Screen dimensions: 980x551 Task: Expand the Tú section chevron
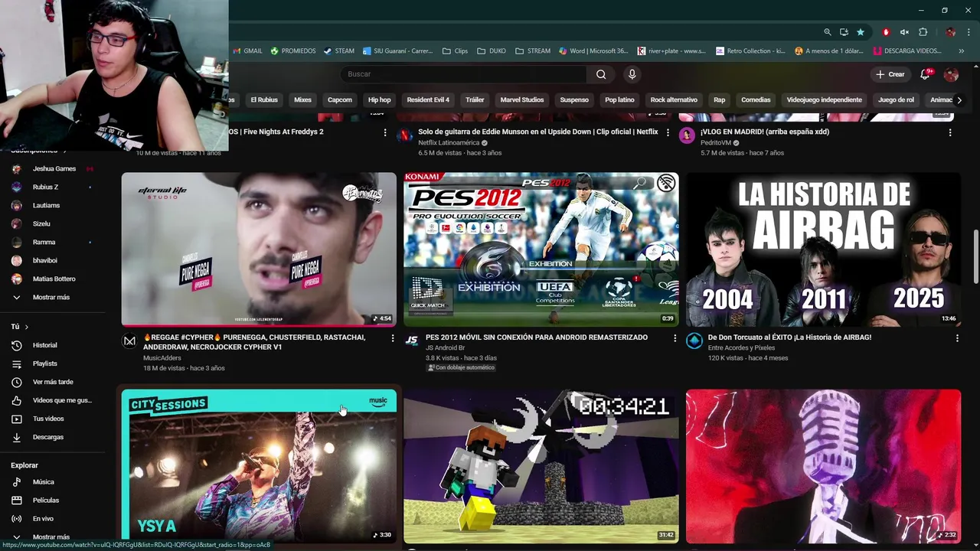[26, 327]
